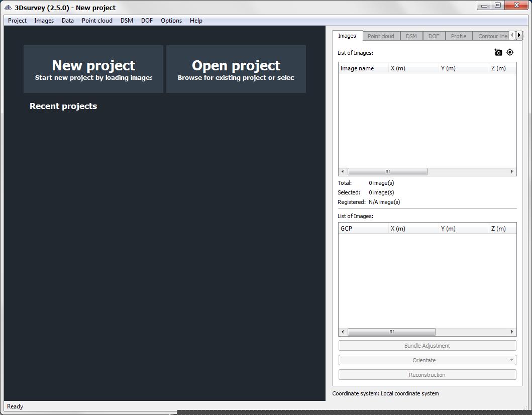This screenshot has width=532, height=415.
Task: Click Y (m) header in GCP list
Action: tap(464, 229)
